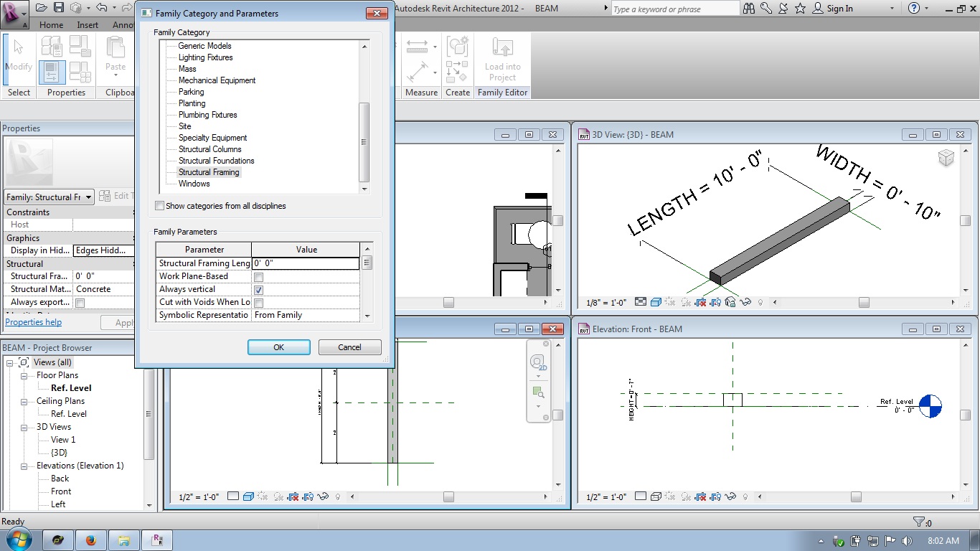Image resolution: width=980 pixels, height=551 pixels.
Task: Collapse the Elevations (Elevation 1) node
Action: click(24, 466)
